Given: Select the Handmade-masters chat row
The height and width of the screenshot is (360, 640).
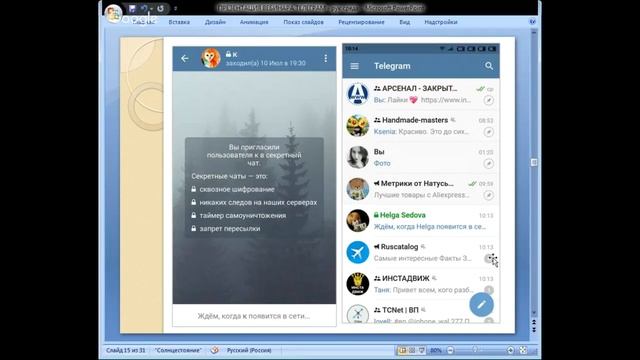Looking at the screenshot, I should click(421, 126).
